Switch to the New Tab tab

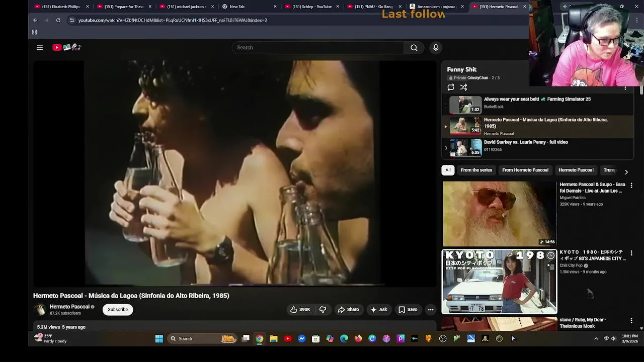tap(249, 7)
